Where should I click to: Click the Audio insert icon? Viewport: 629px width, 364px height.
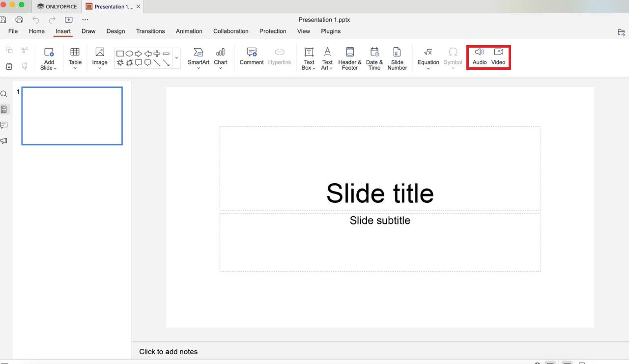coord(479,56)
